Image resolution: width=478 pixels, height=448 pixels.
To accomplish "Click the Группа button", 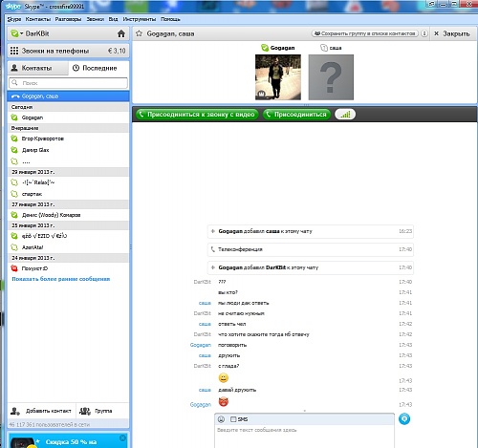I will pyautogui.click(x=102, y=411).
